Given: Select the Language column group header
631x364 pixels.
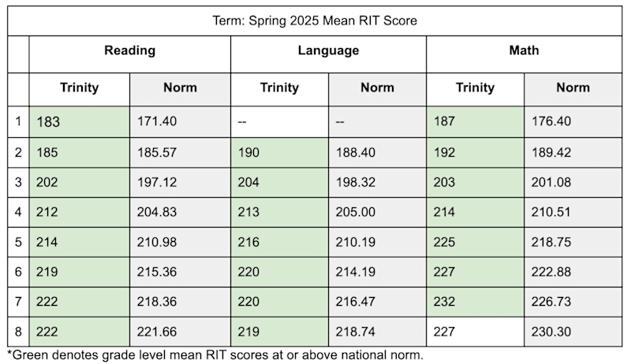Looking at the screenshot, I should [x=328, y=50].
